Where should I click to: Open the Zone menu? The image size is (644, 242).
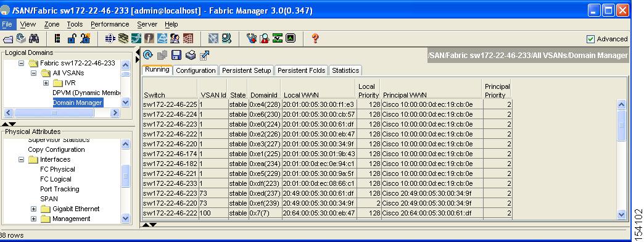coord(52,24)
